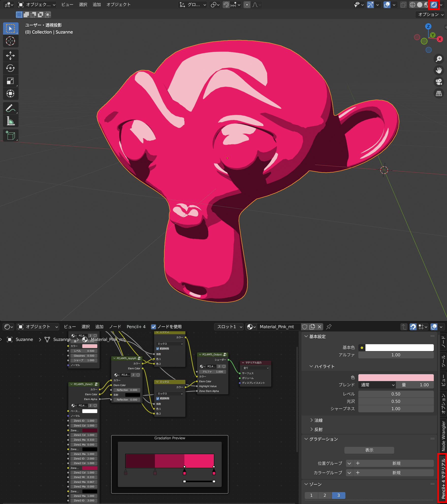Open the node editor type icon

tap(9, 327)
